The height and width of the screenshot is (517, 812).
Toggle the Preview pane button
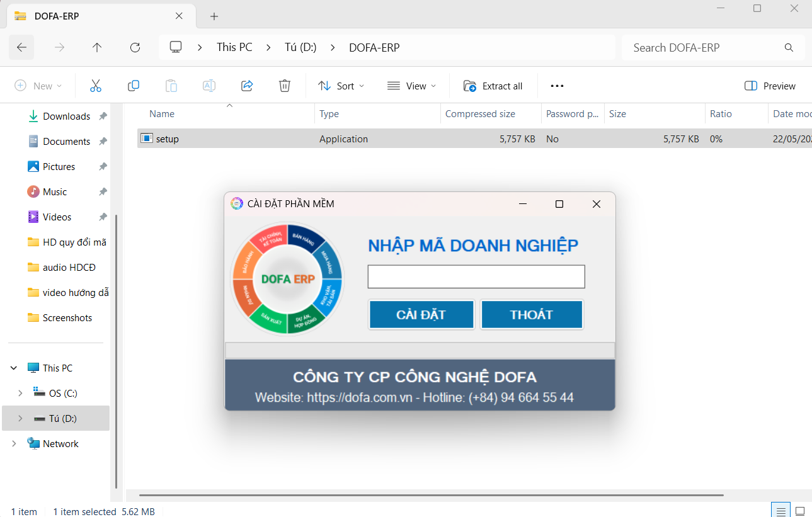click(x=770, y=86)
